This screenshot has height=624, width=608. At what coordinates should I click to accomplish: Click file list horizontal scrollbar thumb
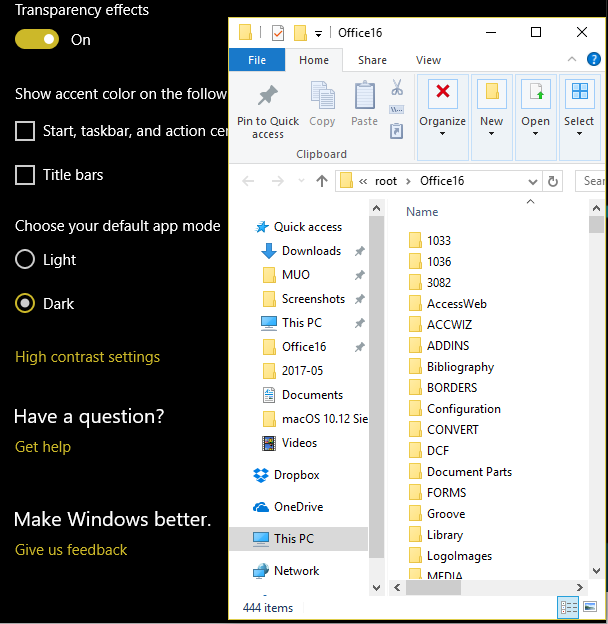click(433, 587)
